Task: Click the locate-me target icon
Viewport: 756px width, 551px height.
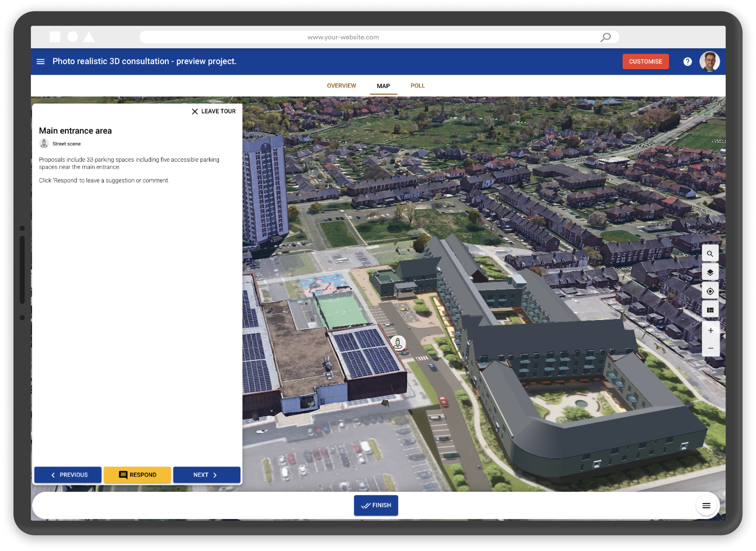Action: click(710, 292)
